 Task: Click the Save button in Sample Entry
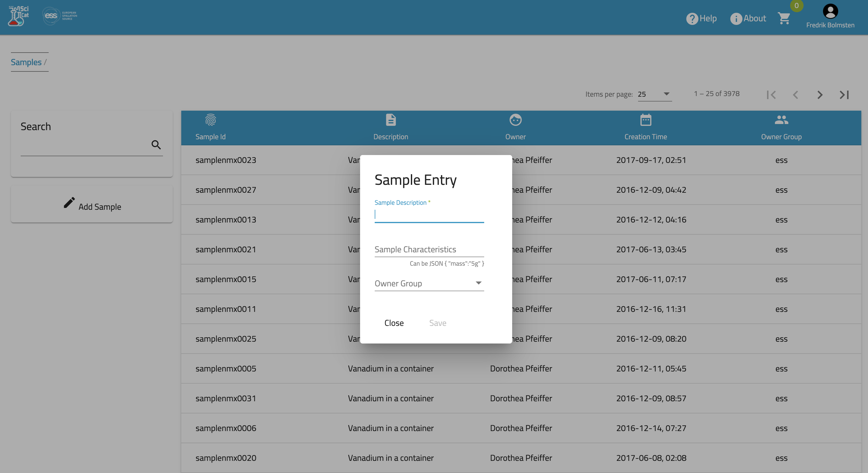(437, 323)
